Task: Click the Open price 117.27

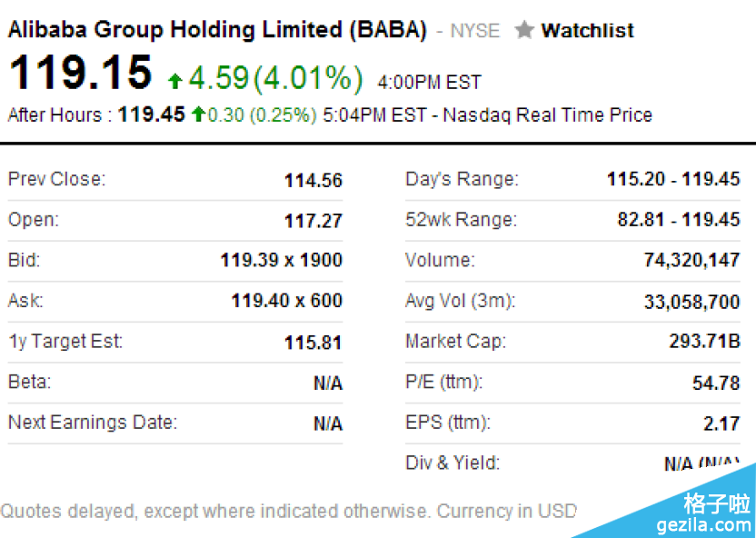Action: coord(313,220)
